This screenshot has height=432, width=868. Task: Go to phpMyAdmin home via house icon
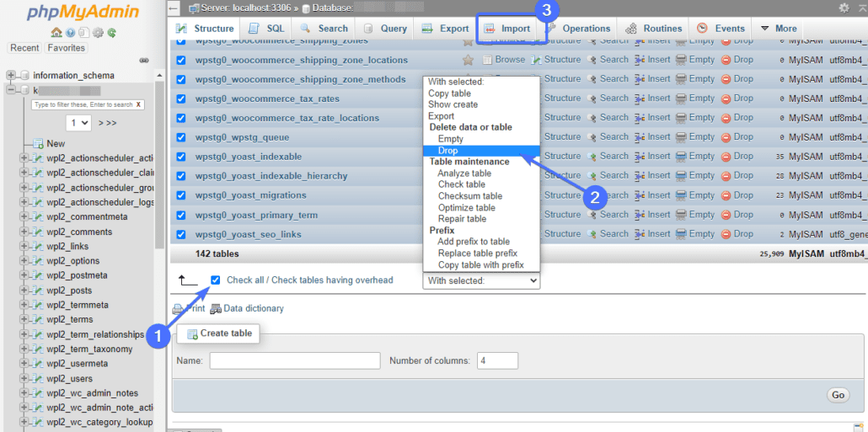56,33
